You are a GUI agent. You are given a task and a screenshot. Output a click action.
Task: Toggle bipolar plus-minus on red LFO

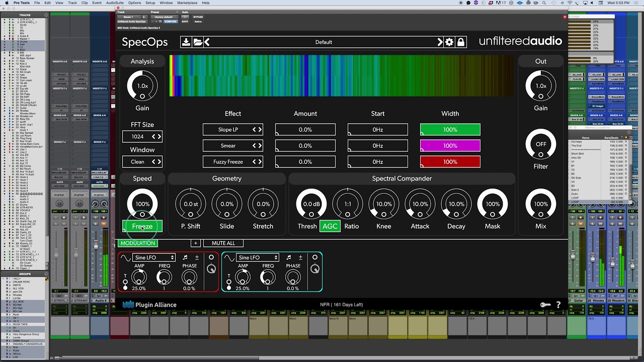pyautogui.click(x=197, y=257)
